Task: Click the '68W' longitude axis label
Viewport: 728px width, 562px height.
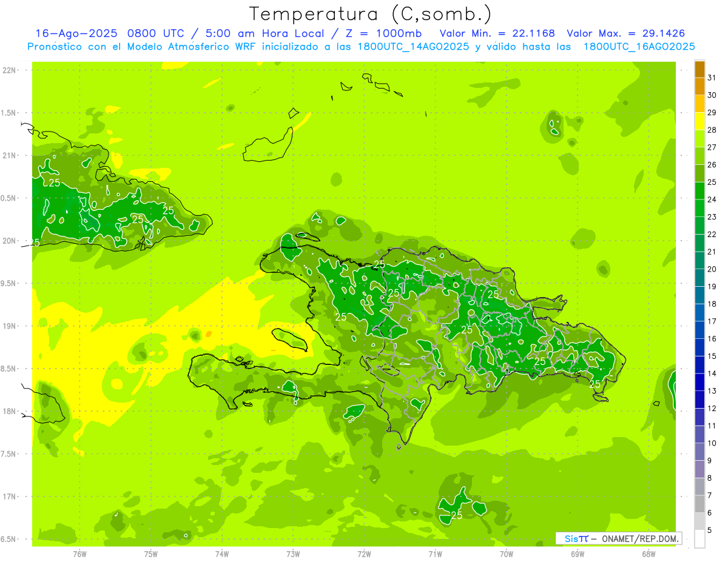Action: tap(649, 554)
